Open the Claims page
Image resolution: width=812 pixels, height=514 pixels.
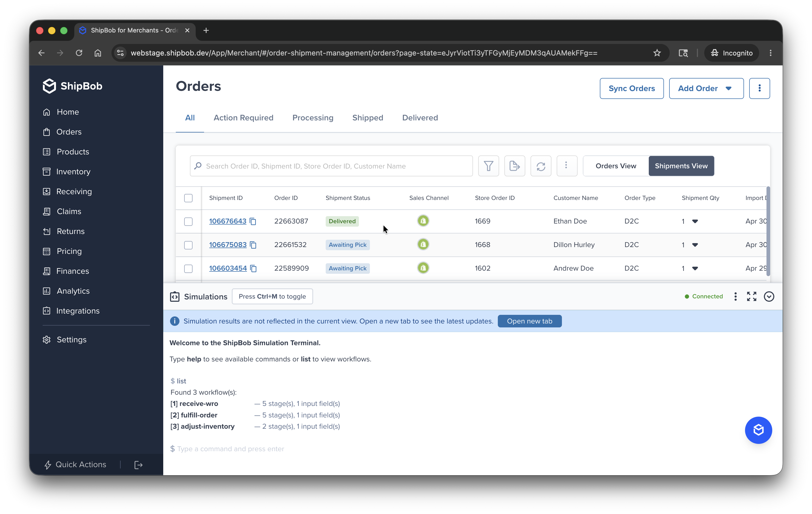62,211
